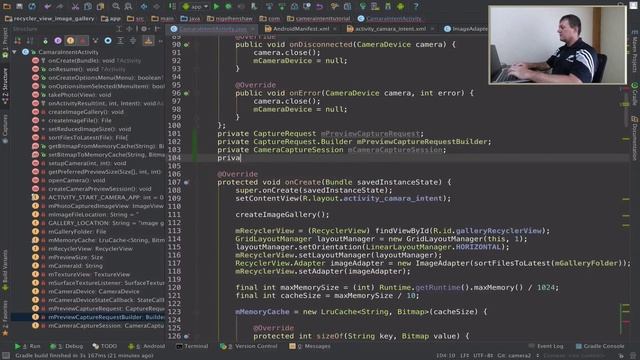640x360 pixels.
Task: Open the Debug tool window
Action: pyautogui.click(x=66, y=346)
